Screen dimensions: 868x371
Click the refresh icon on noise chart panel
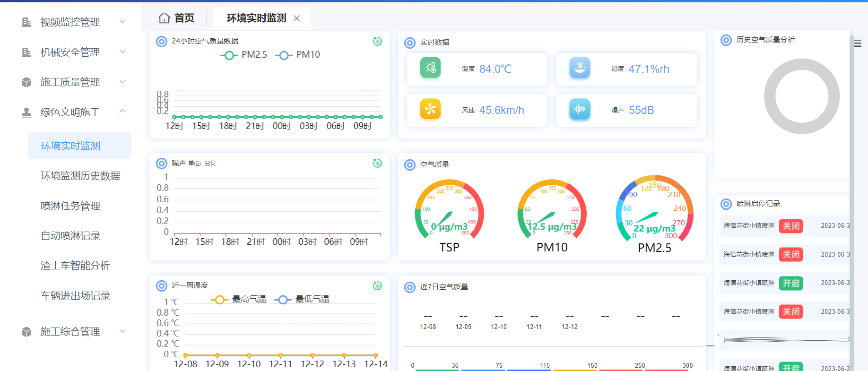click(377, 164)
